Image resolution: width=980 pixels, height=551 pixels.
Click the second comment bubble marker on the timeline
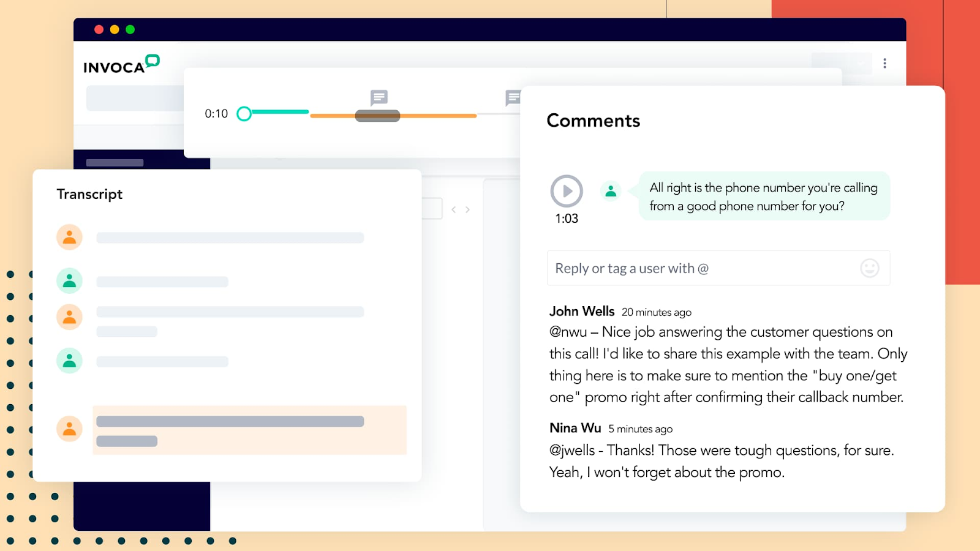coord(512,97)
